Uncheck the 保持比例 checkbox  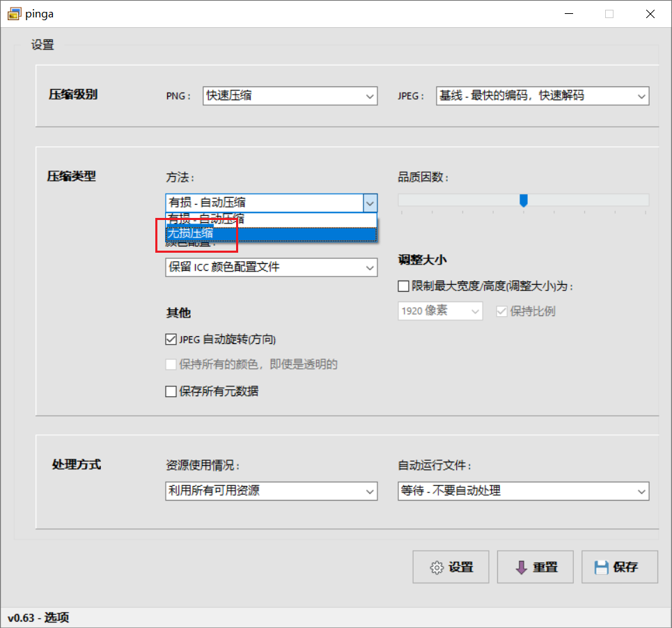502,311
